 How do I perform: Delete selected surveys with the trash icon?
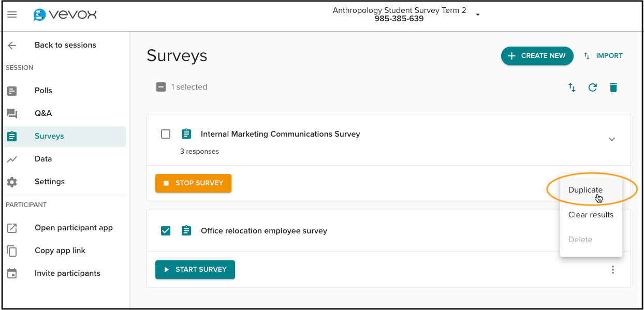coord(613,87)
